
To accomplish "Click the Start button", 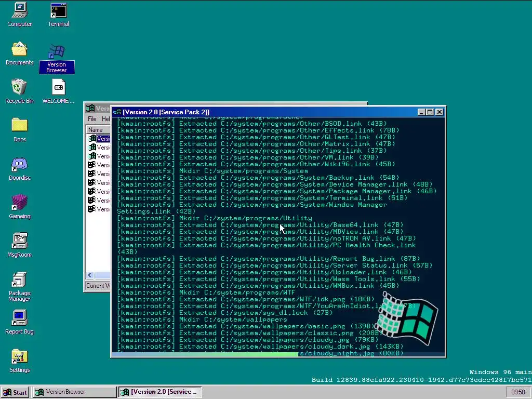I will [x=15, y=392].
